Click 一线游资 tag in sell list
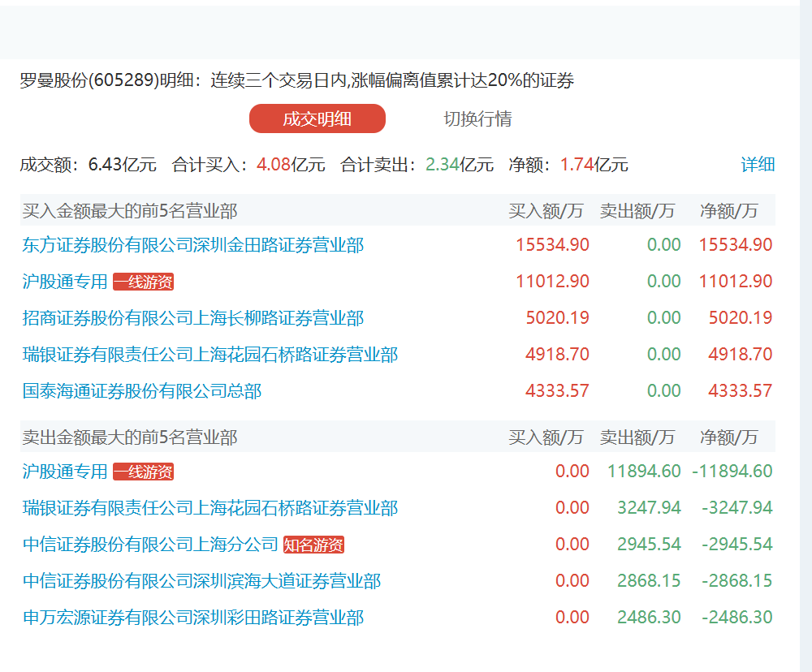The image size is (812, 672). [144, 472]
